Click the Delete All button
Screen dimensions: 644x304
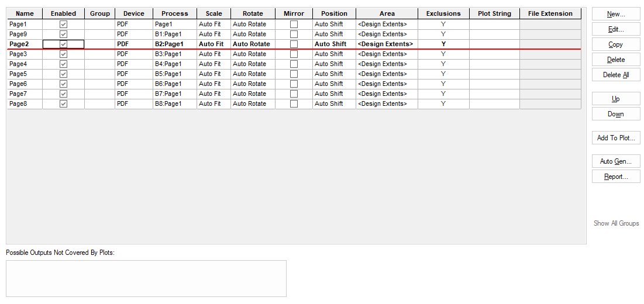(616, 75)
